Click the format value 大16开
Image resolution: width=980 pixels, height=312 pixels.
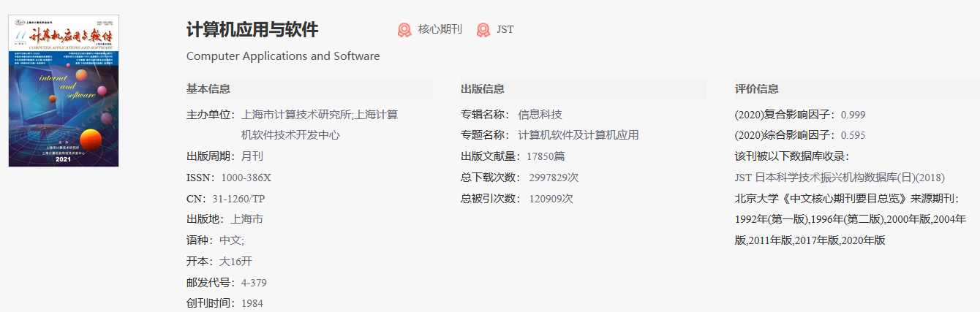[236, 261]
